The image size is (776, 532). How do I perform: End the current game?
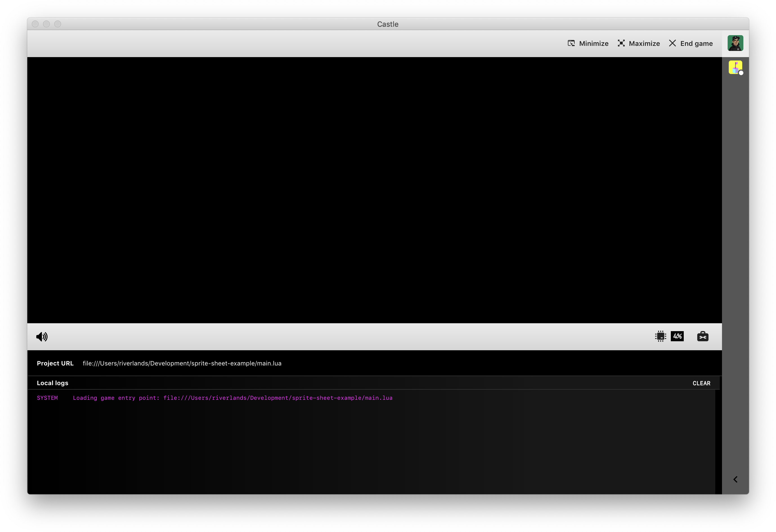[x=691, y=43]
